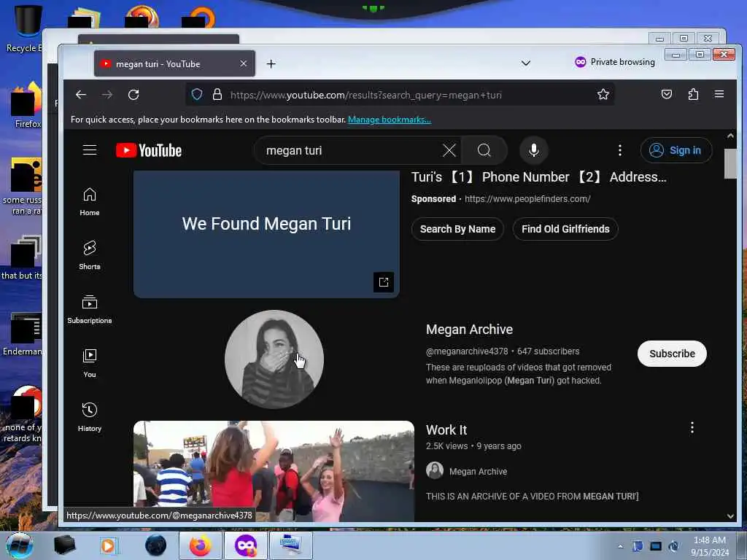Image resolution: width=747 pixels, height=560 pixels.
Task: Go back with the browser back arrow
Action: (x=81, y=95)
